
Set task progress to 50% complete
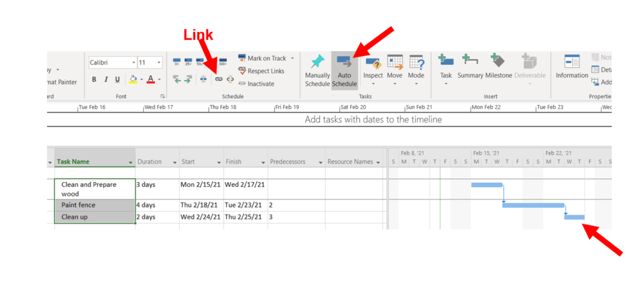(x=200, y=59)
